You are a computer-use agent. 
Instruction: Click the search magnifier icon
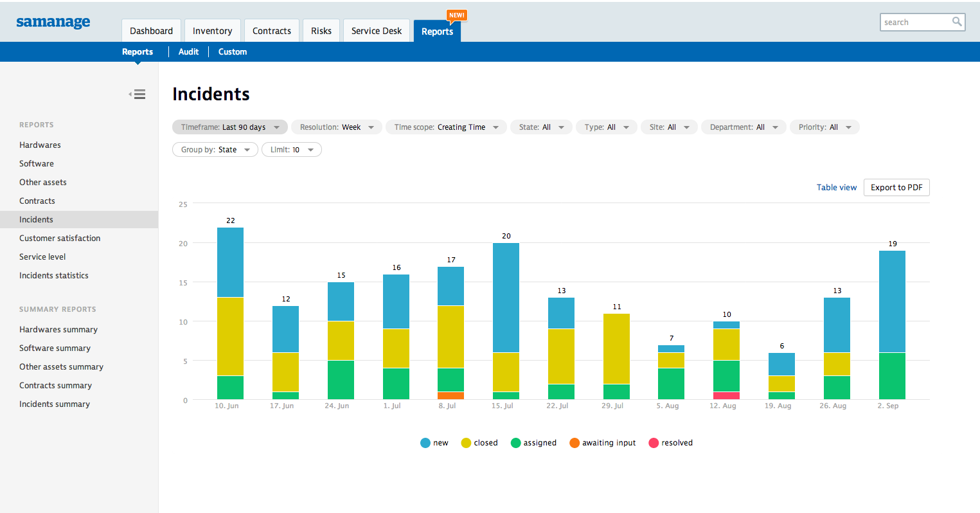(958, 22)
